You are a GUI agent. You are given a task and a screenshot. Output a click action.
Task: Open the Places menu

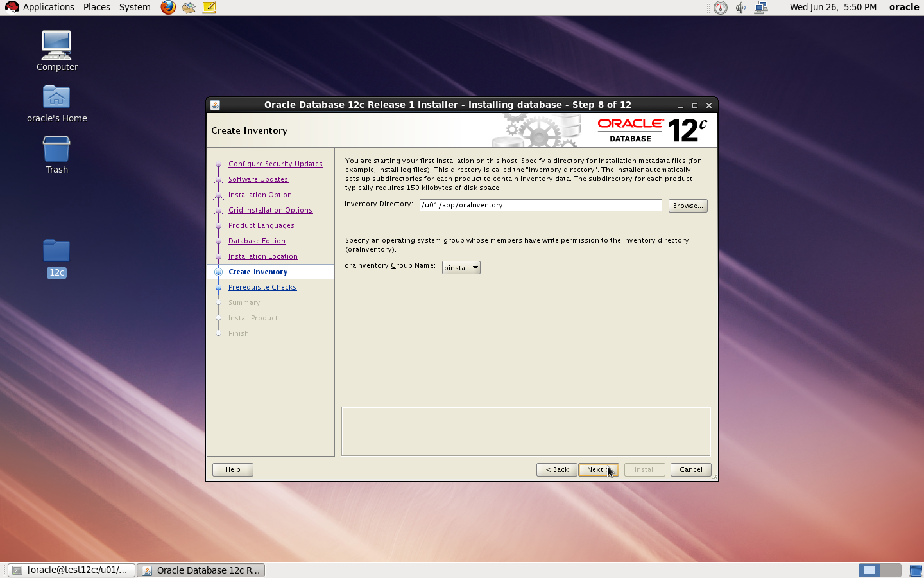click(x=96, y=7)
